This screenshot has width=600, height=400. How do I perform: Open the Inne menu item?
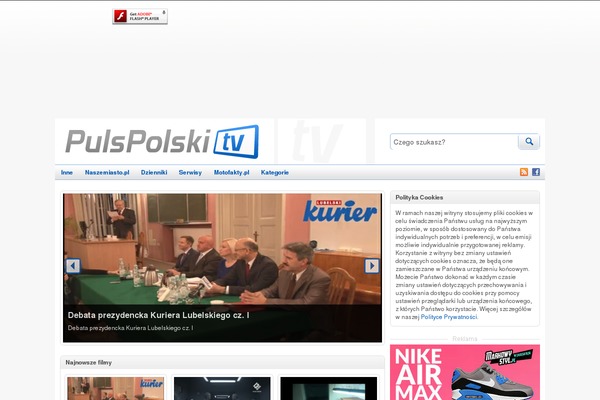coord(67,173)
